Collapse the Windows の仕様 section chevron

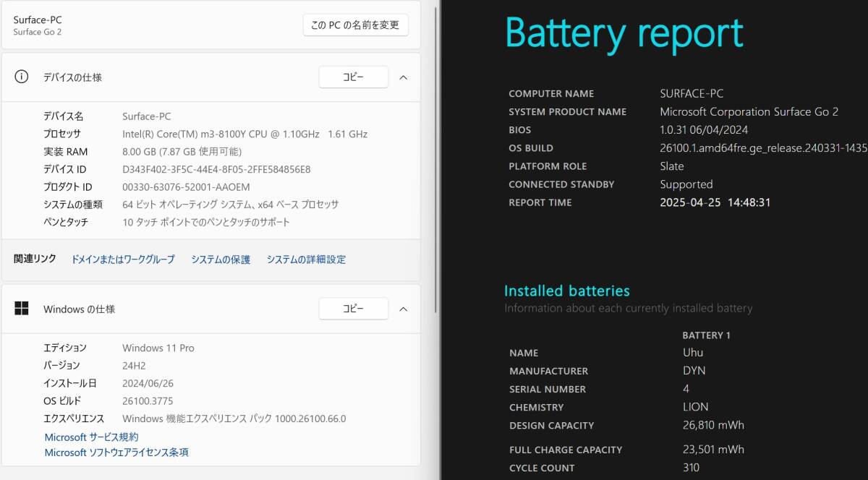click(404, 309)
